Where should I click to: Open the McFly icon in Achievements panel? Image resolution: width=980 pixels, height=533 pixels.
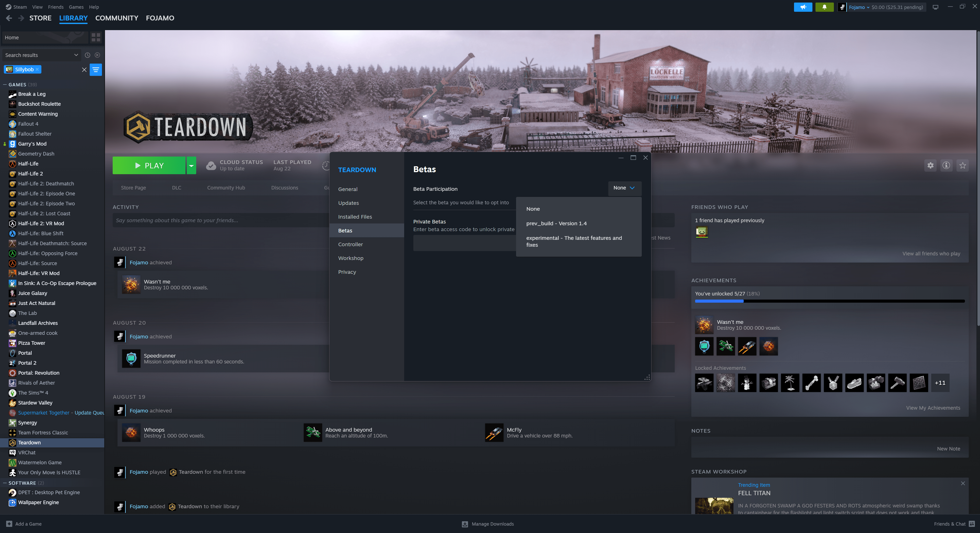click(747, 346)
